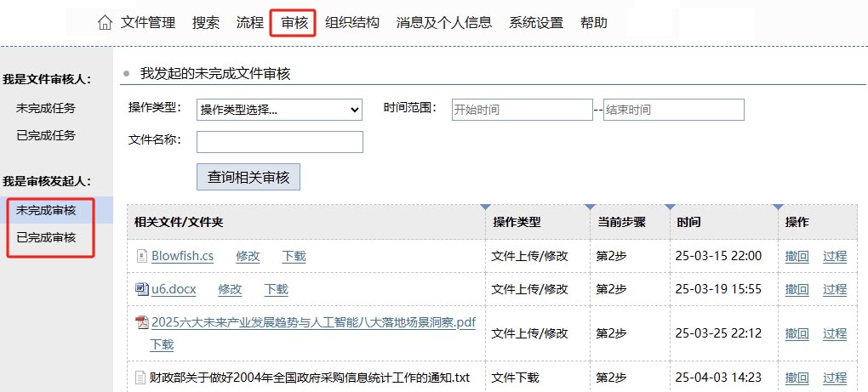Open the 消息及个人信息 menu
The height and width of the screenshot is (392, 868).
click(x=444, y=23)
